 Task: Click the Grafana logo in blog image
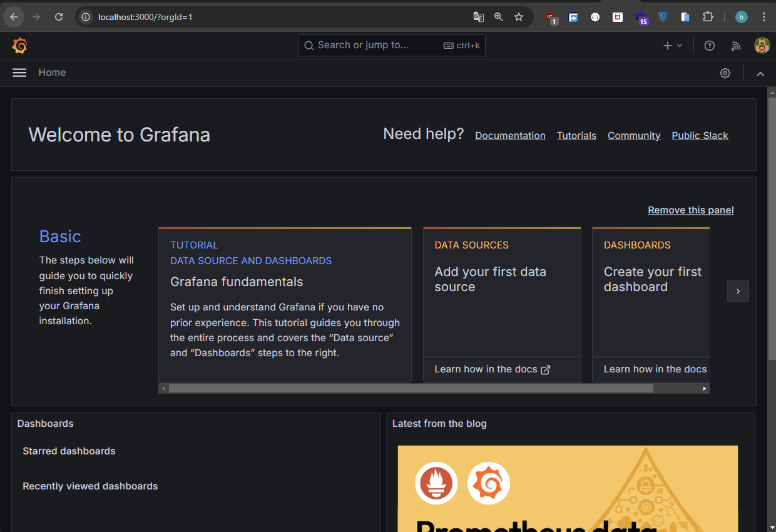coord(489,483)
